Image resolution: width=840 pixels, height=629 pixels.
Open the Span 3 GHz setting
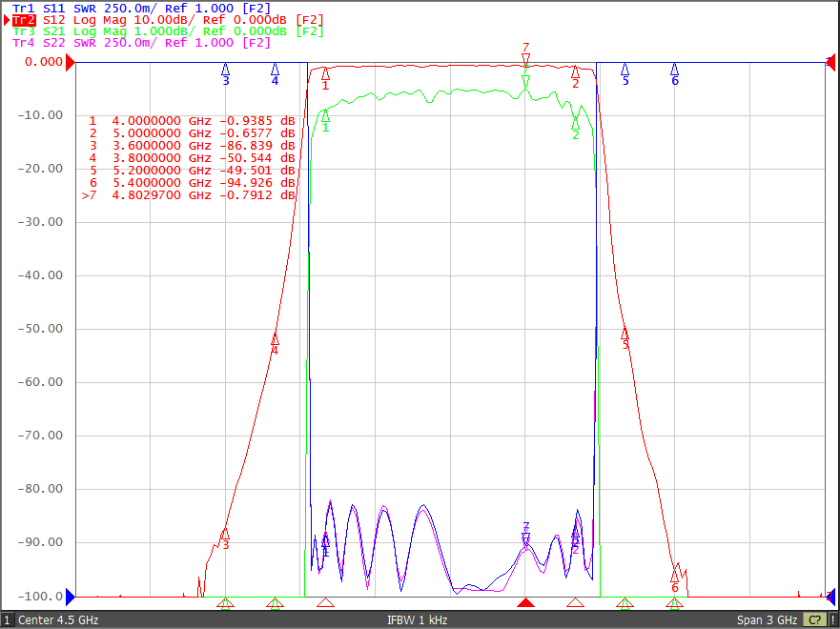(x=767, y=620)
